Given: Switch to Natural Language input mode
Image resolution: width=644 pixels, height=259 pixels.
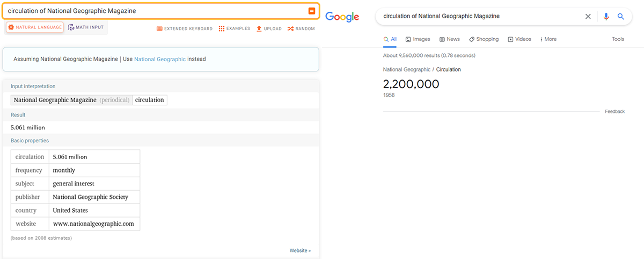Looking at the screenshot, I should pos(35,27).
